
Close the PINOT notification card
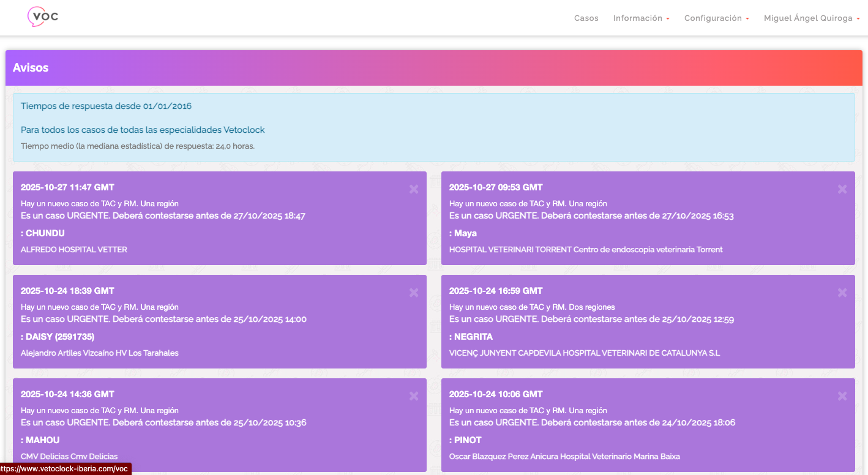point(842,396)
